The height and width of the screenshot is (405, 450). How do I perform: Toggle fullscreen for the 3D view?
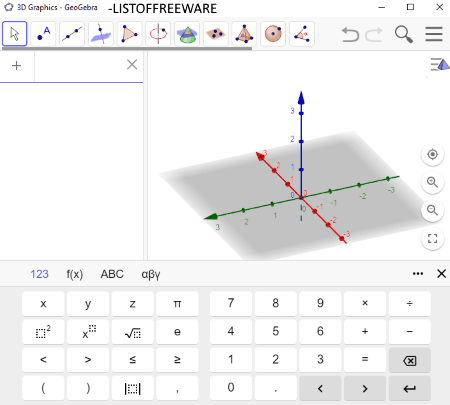[x=432, y=238]
